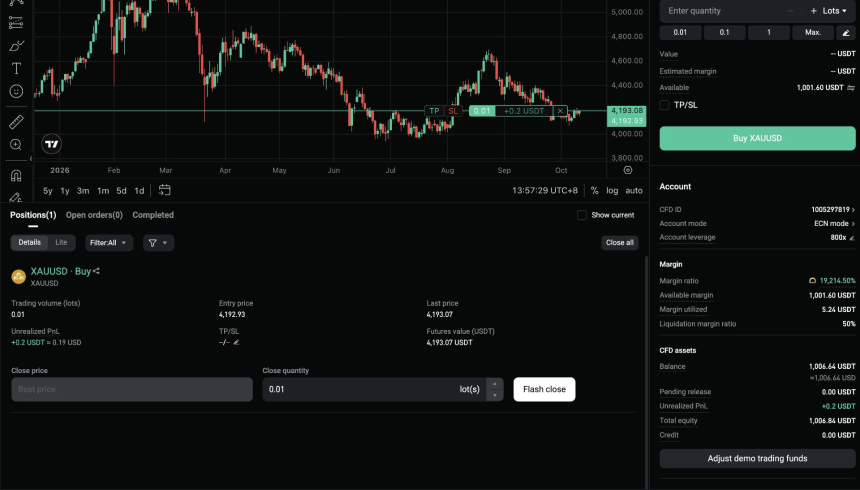Screen dimensions: 860x490
Task: Click transfer icon beside Available balance
Action: coord(851,88)
